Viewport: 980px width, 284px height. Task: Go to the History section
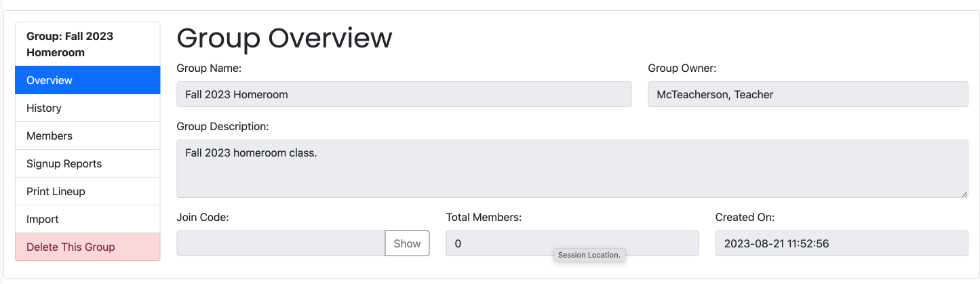click(x=87, y=108)
